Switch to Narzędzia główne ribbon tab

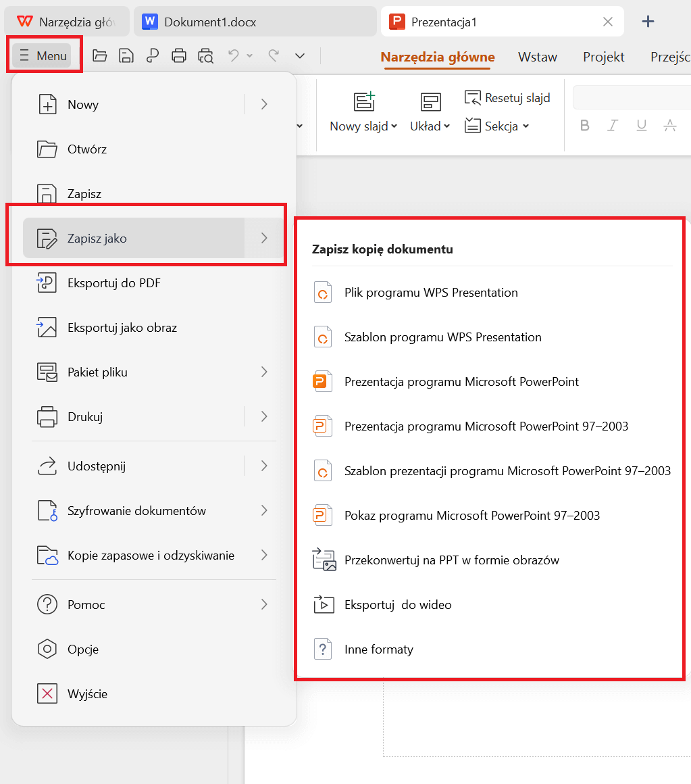(x=438, y=57)
